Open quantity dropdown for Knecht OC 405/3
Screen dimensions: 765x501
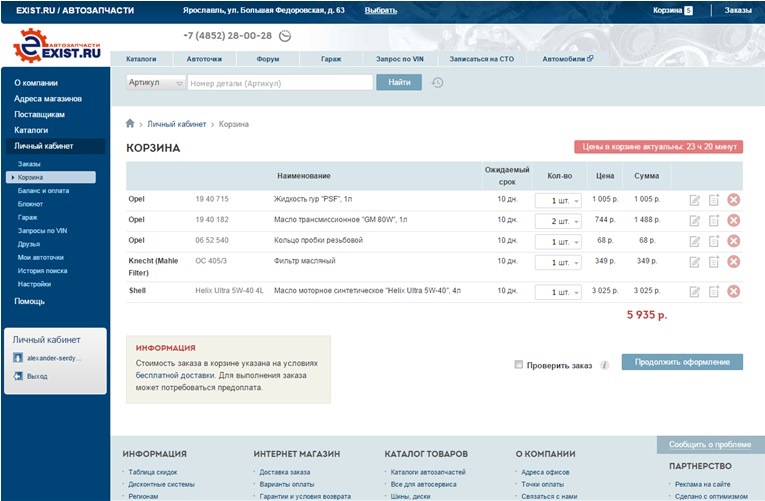pos(558,262)
